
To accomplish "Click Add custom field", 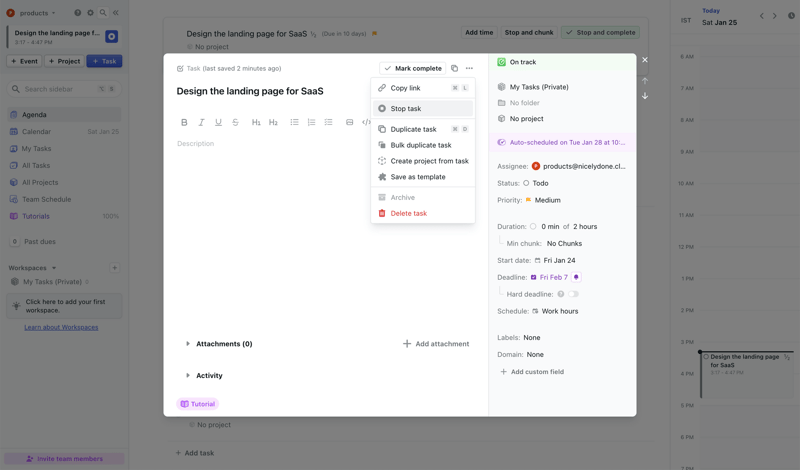I will tap(532, 372).
